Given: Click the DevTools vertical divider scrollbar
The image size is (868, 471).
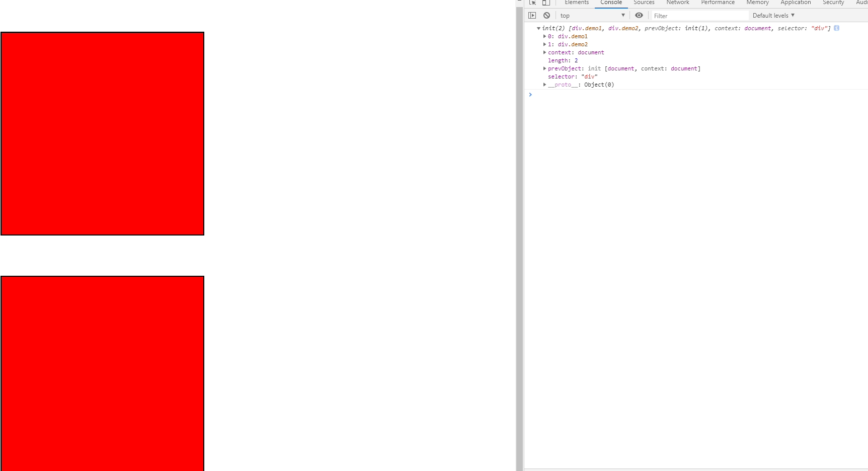Looking at the screenshot, I should (519, 239).
